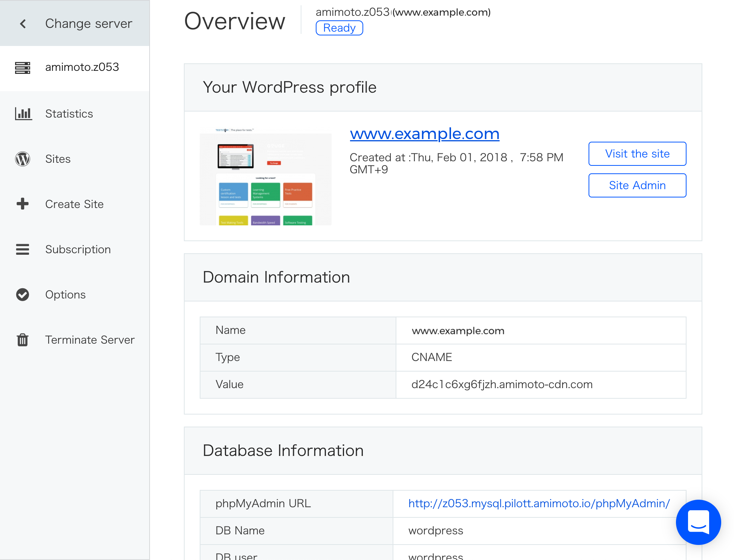
Task: Click the Statistics bar chart icon
Action: tap(23, 113)
